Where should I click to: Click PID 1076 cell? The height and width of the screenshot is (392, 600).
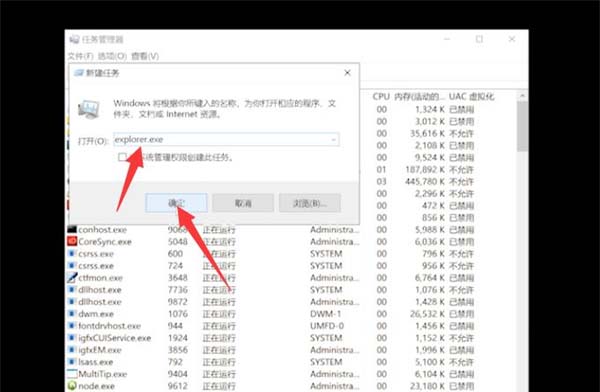pos(178,314)
